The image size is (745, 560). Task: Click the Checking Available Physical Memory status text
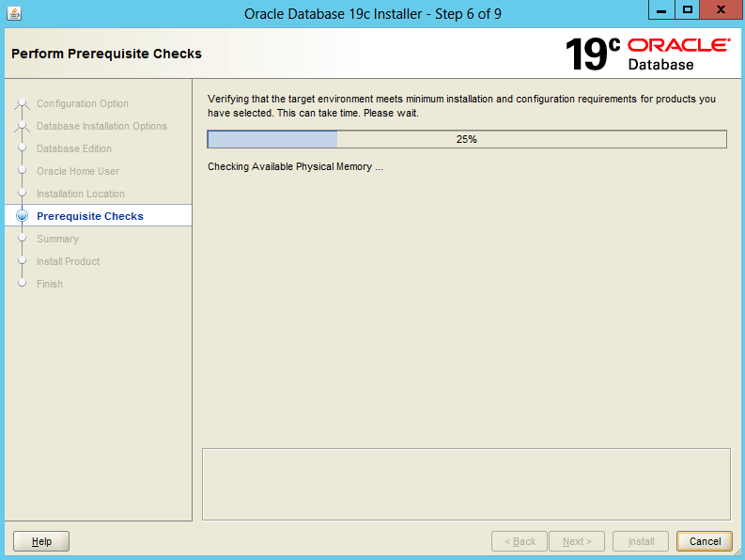click(295, 167)
